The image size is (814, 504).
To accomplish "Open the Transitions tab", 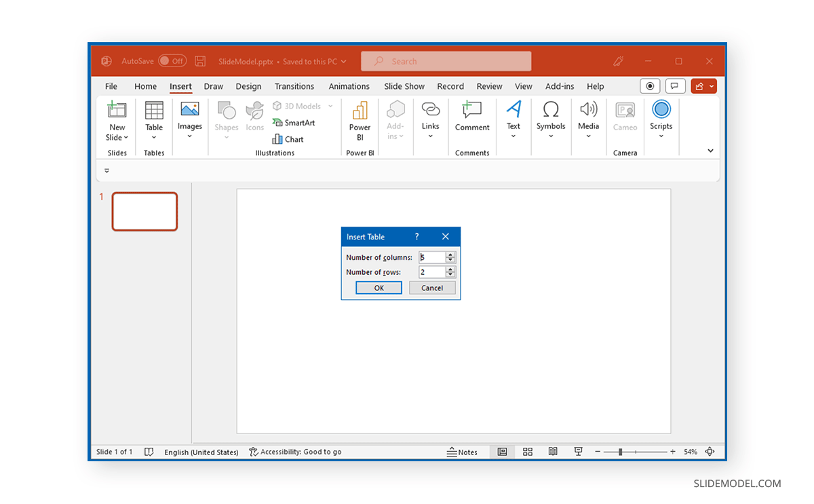I will tap(294, 86).
